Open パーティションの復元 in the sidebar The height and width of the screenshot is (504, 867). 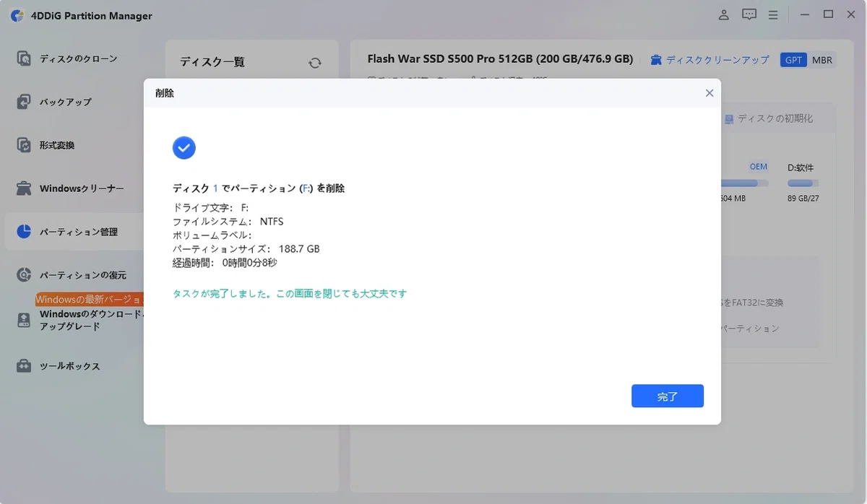click(82, 275)
